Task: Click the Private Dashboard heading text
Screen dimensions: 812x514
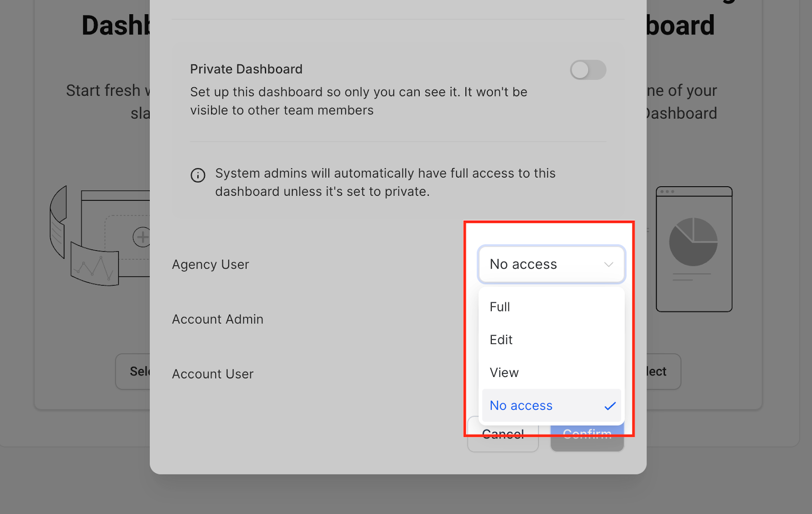Action: click(x=246, y=69)
